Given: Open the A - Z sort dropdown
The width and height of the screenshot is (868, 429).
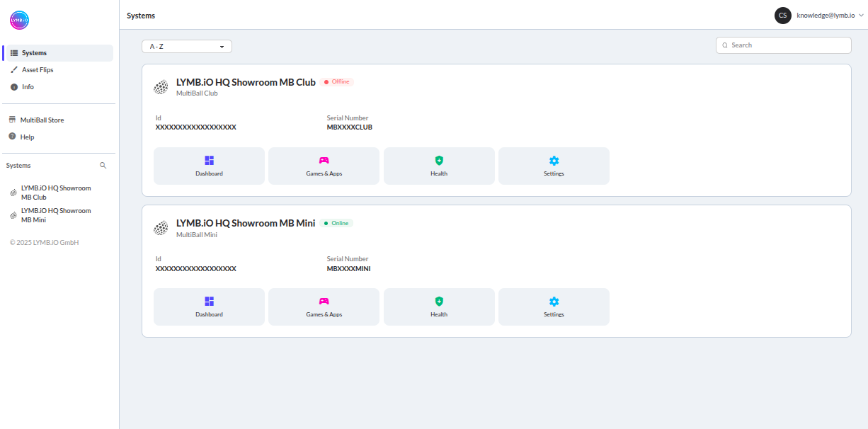Looking at the screenshot, I should click(x=186, y=45).
